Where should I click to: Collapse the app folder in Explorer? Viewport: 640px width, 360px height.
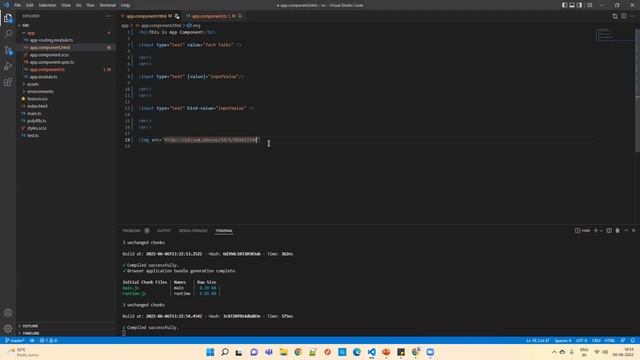point(31,33)
